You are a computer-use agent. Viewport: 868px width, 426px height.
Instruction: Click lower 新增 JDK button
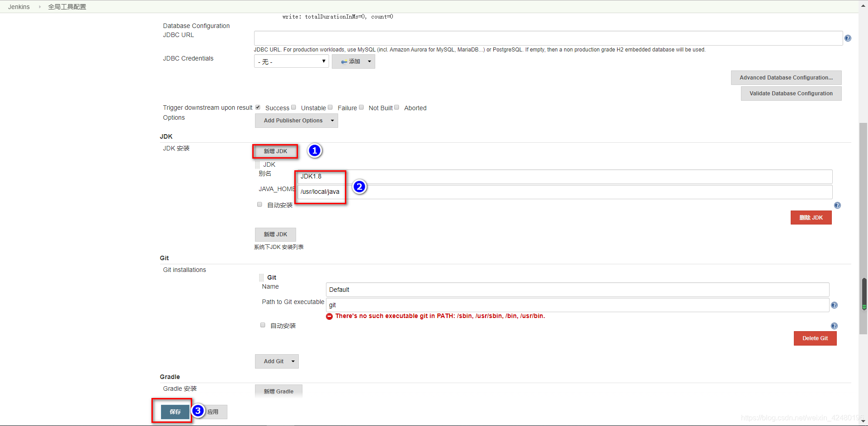coord(275,234)
